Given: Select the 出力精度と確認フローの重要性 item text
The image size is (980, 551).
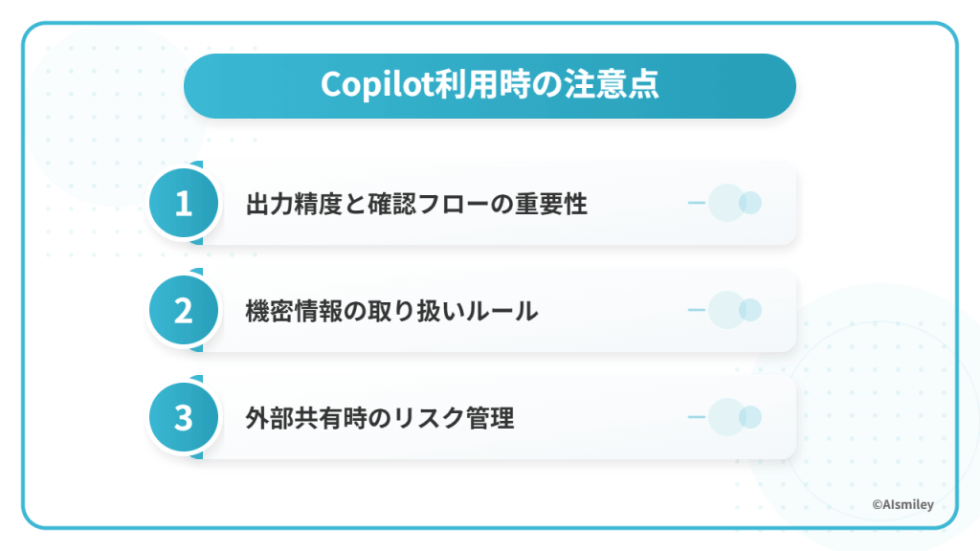Looking at the screenshot, I should coord(416,204).
